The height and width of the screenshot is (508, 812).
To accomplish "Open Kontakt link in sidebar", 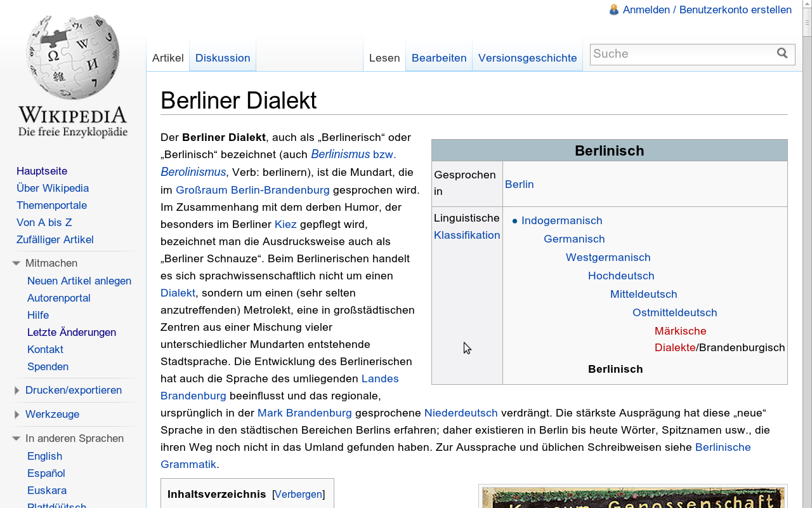I will pyautogui.click(x=45, y=349).
